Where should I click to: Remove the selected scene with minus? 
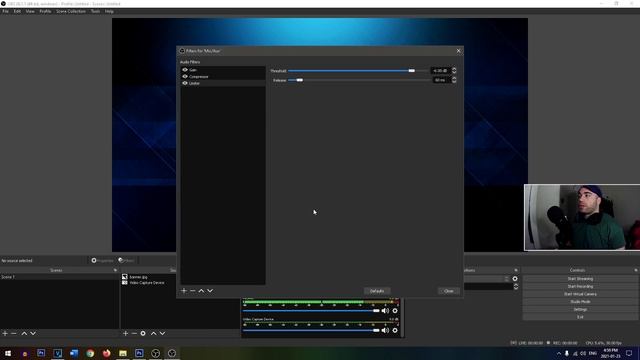coord(14,333)
